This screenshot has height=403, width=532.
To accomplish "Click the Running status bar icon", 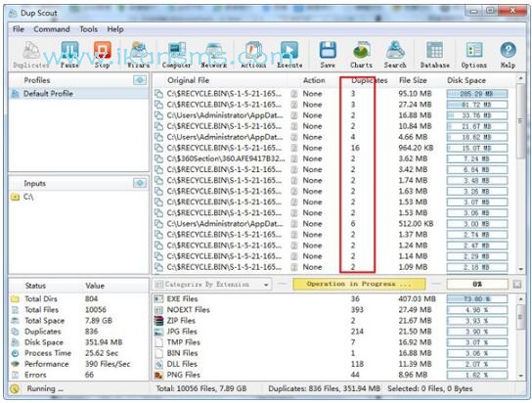I will [x=15, y=388].
